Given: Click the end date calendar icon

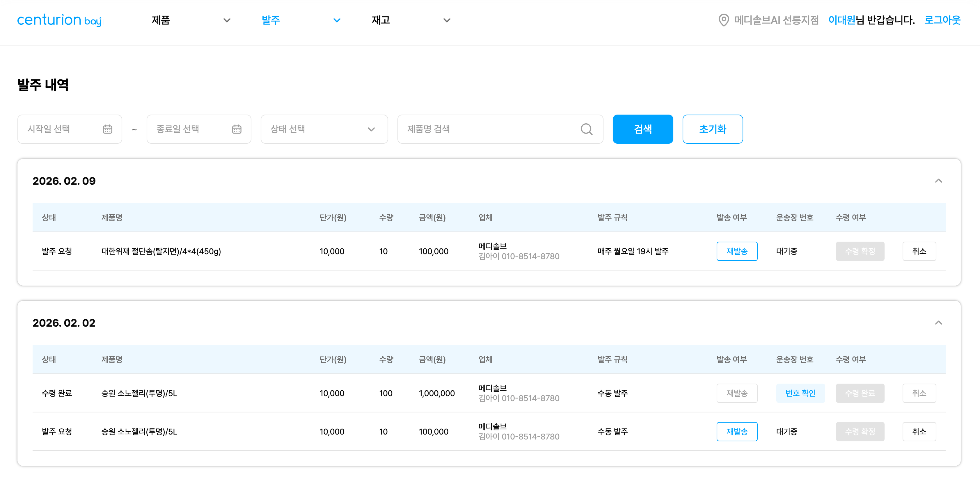Looking at the screenshot, I should 236,129.
